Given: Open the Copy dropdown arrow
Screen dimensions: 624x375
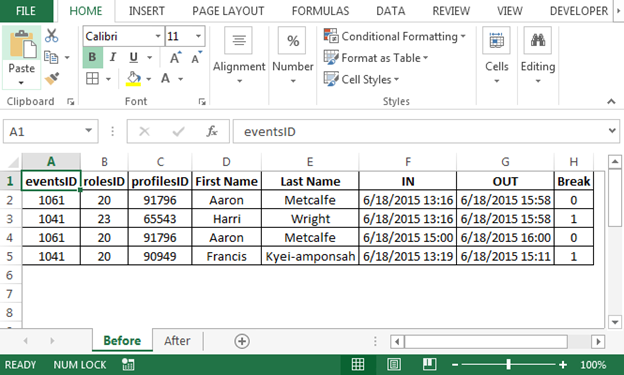Looking at the screenshot, I should pos(67,58).
